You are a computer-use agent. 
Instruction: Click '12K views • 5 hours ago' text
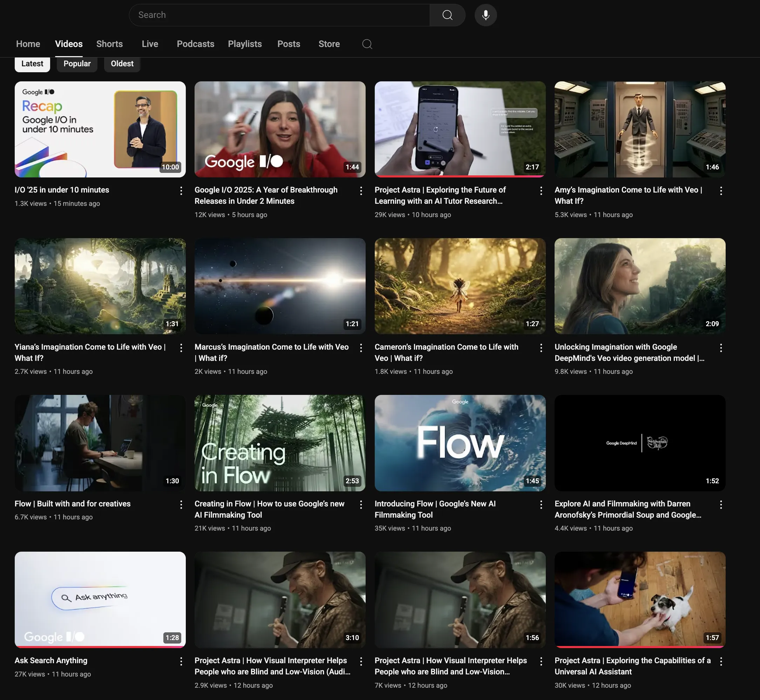click(x=231, y=215)
